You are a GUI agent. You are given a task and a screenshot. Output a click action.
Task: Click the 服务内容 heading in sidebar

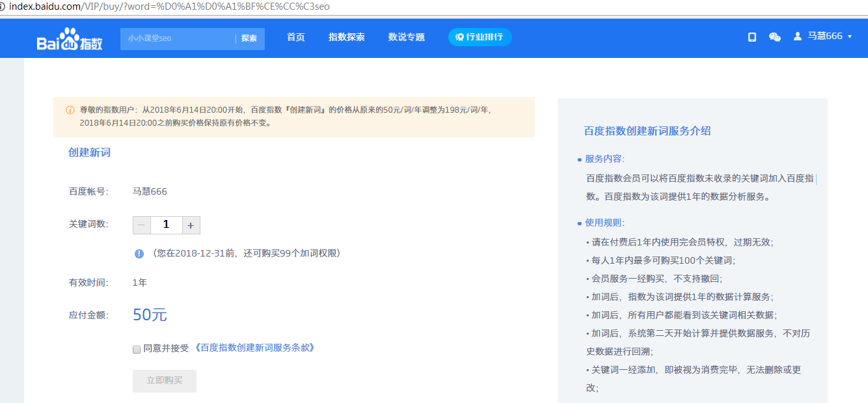[605, 159]
